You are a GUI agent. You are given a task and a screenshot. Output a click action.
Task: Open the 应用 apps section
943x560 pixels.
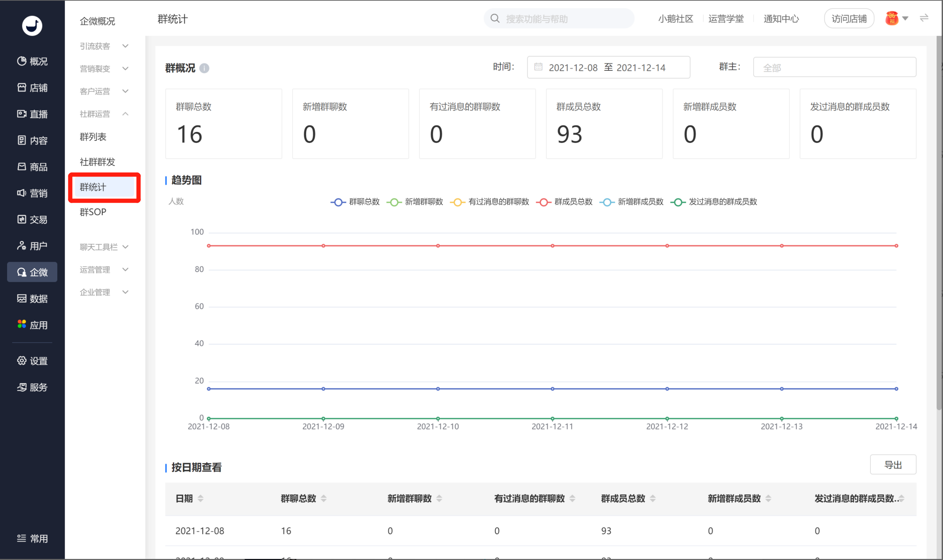coord(32,325)
